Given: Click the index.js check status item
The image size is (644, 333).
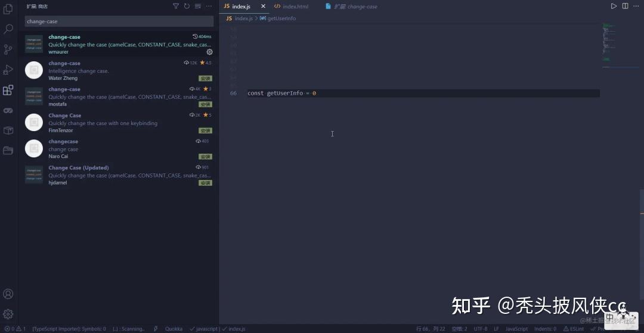Looking at the screenshot, I should point(234,329).
